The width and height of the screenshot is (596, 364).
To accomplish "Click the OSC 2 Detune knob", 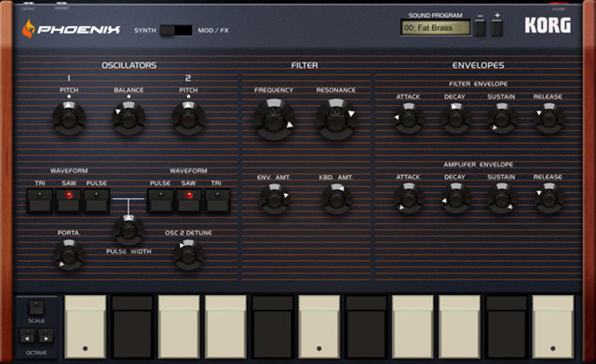I will point(189,255).
